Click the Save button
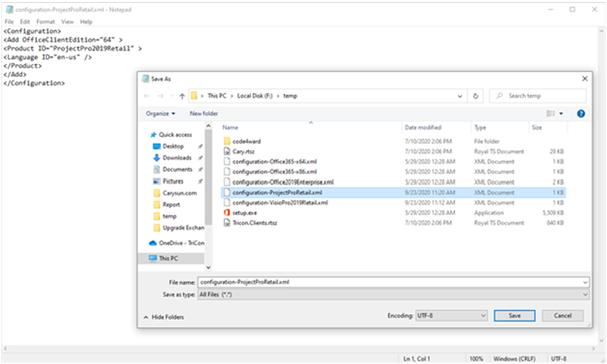The height and width of the screenshot is (364, 607). pos(515,315)
